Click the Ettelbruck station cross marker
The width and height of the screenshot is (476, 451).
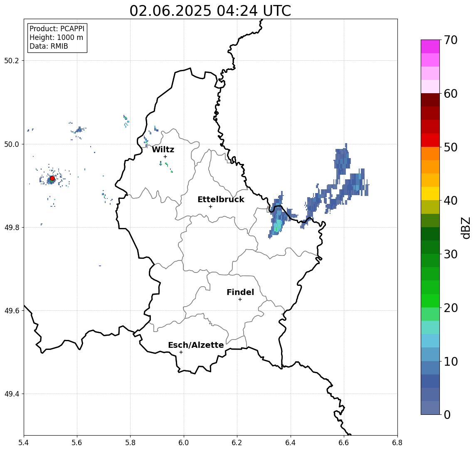[210, 207]
